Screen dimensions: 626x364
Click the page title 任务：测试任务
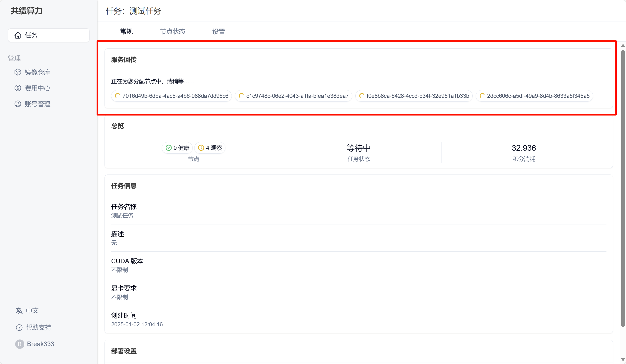tap(133, 11)
